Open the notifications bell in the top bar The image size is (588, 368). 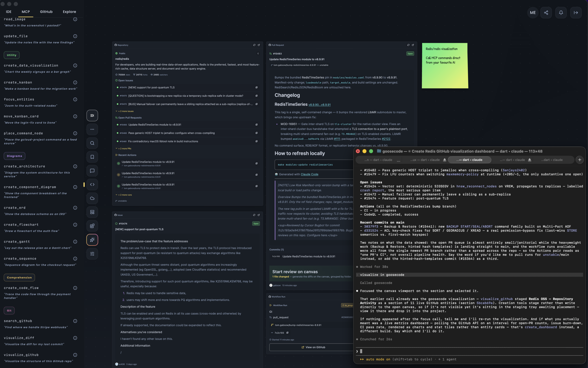(561, 13)
